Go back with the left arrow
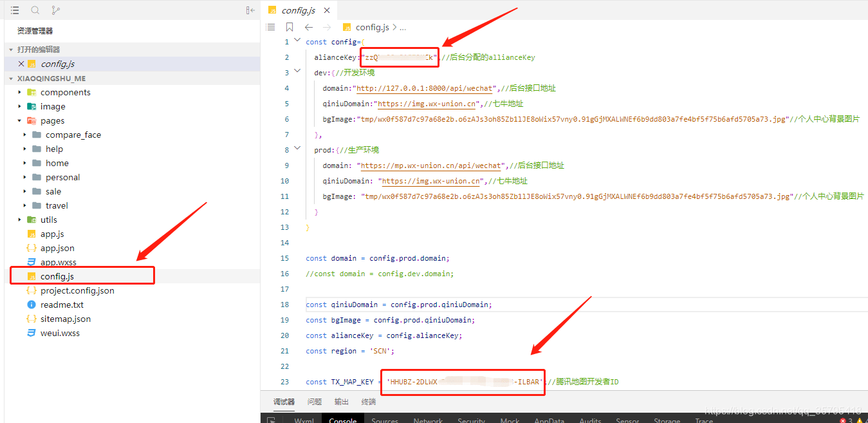Image resolution: width=868 pixels, height=423 pixels. pos(309,27)
